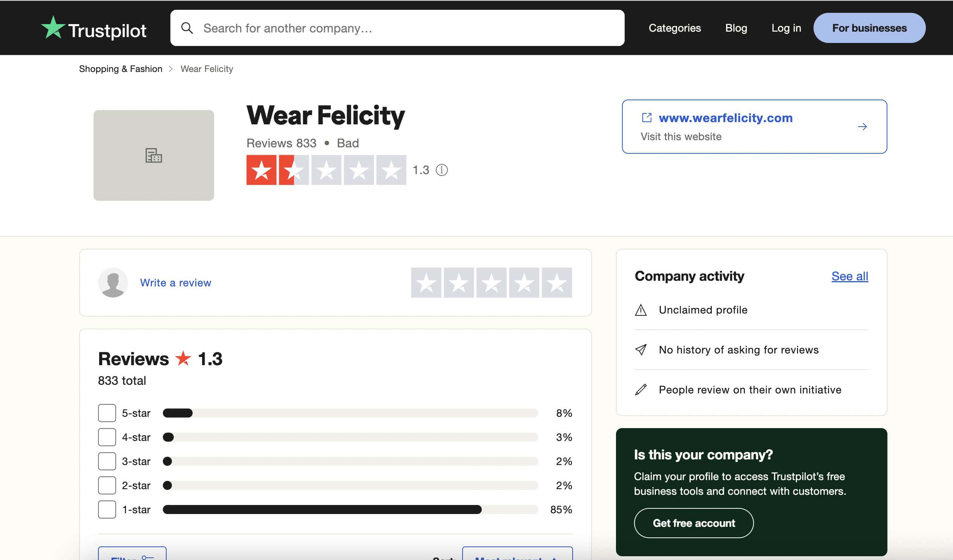Click the Get free account button
This screenshot has height=560, width=953.
point(694,523)
